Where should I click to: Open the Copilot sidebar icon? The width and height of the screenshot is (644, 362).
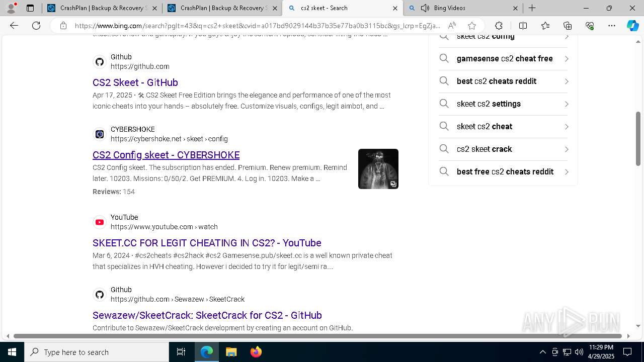pyautogui.click(x=632, y=26)
